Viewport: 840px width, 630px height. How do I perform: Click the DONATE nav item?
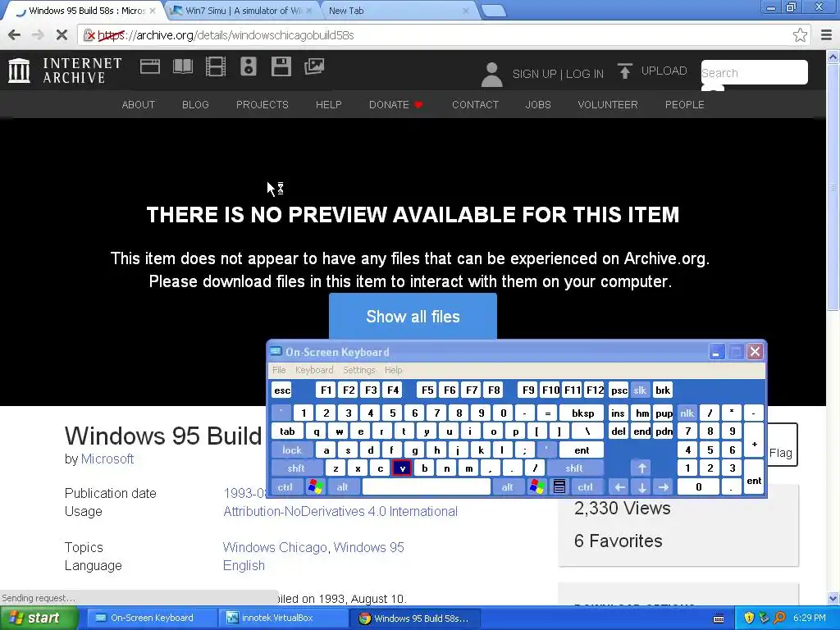tap(396, 104)
